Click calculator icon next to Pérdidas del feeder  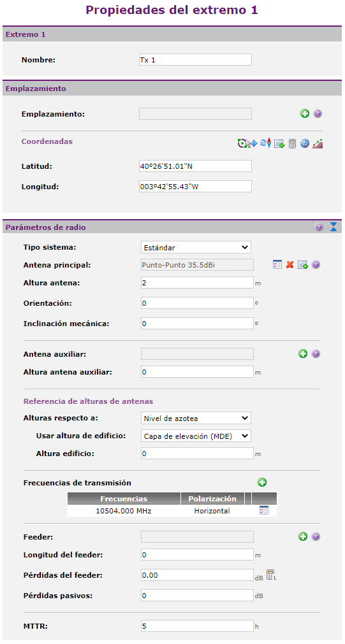[x=271, y=575]
